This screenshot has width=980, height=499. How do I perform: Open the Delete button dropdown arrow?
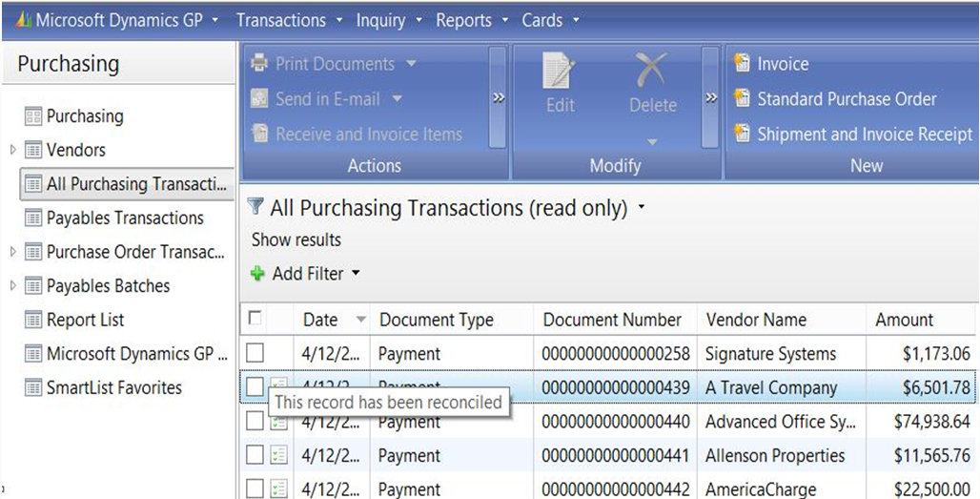652,141
